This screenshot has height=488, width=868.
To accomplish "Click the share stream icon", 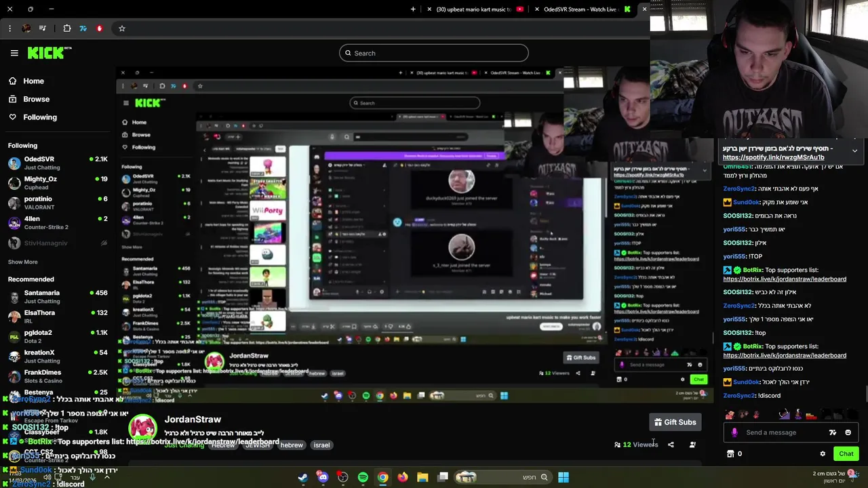I will [x=671, y=445].
